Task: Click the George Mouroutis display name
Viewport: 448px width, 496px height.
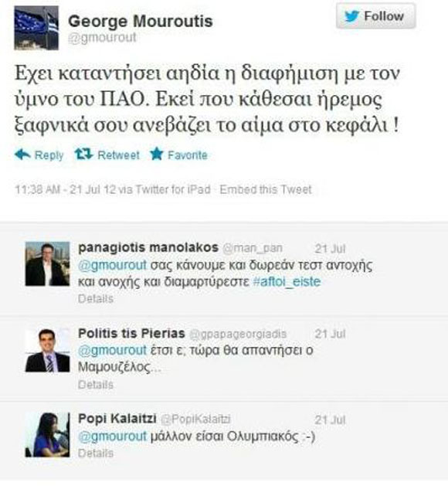Action: [x=141, y=21]
